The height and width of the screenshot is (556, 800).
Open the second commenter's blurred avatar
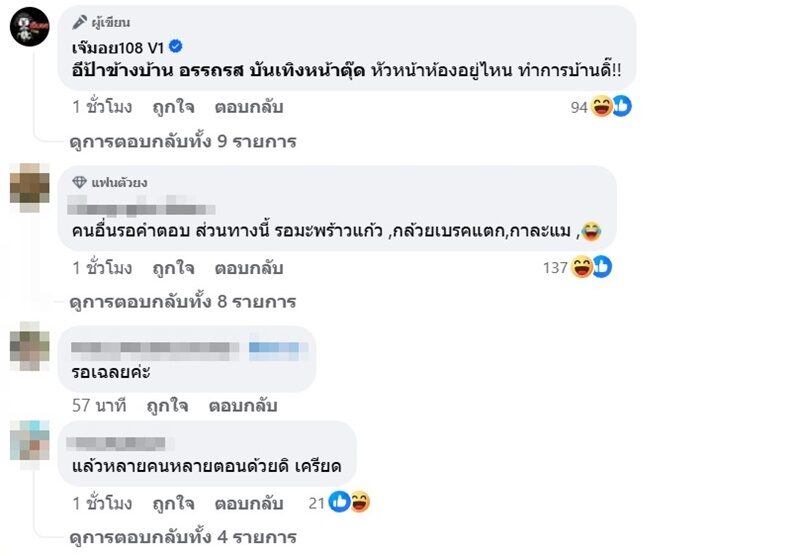(x=30, y=184)
